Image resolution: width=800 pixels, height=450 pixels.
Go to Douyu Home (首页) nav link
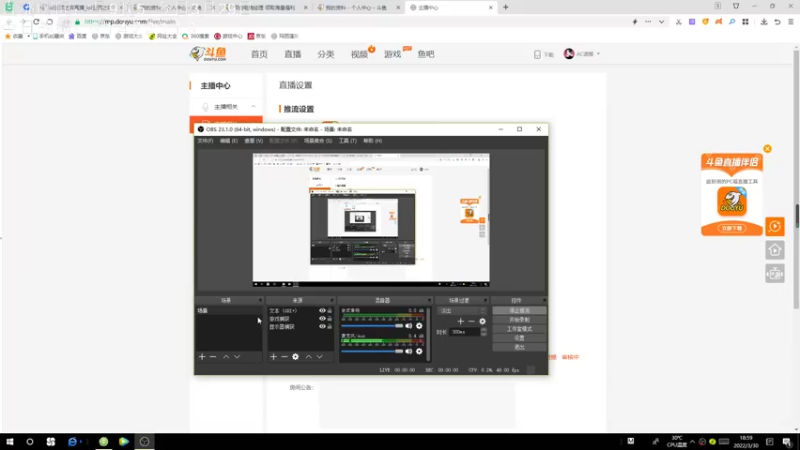[x=259, y=54]
